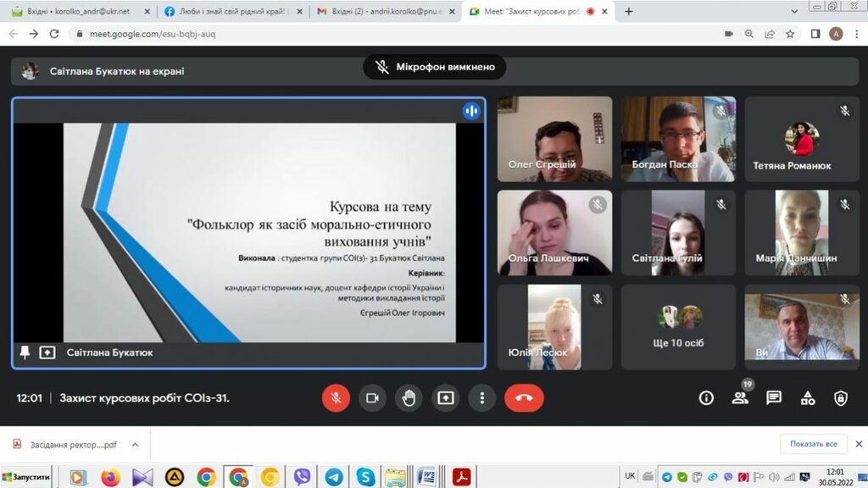Leave the call with red hang-up button
This screenshot has height=488, width=868.
524,398
